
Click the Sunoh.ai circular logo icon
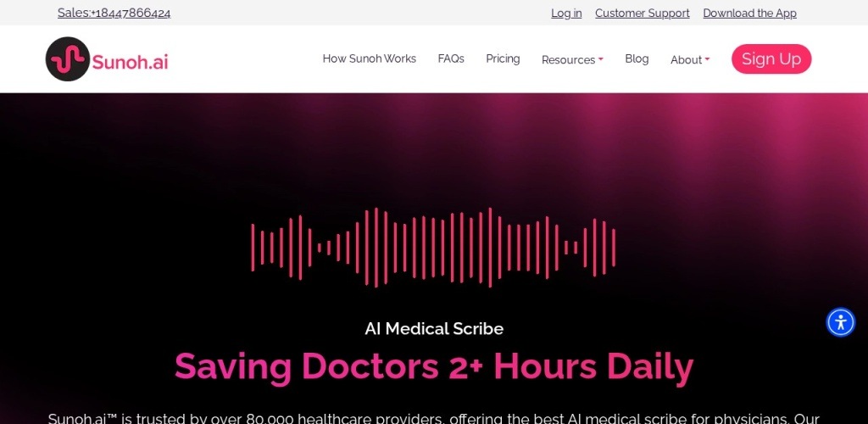[68, 59]
